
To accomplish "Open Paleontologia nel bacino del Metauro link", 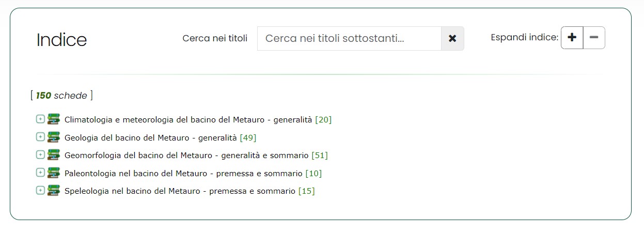I will [183, 174].
